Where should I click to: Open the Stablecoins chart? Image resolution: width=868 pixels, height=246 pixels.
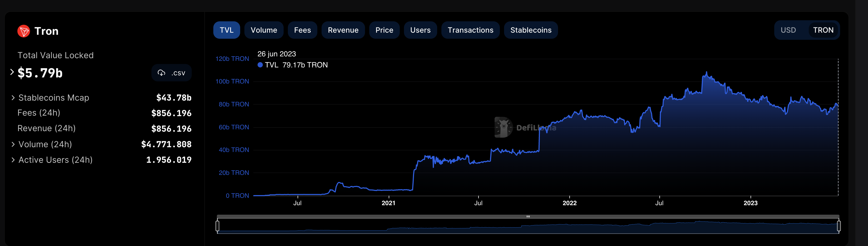point(531,30)
